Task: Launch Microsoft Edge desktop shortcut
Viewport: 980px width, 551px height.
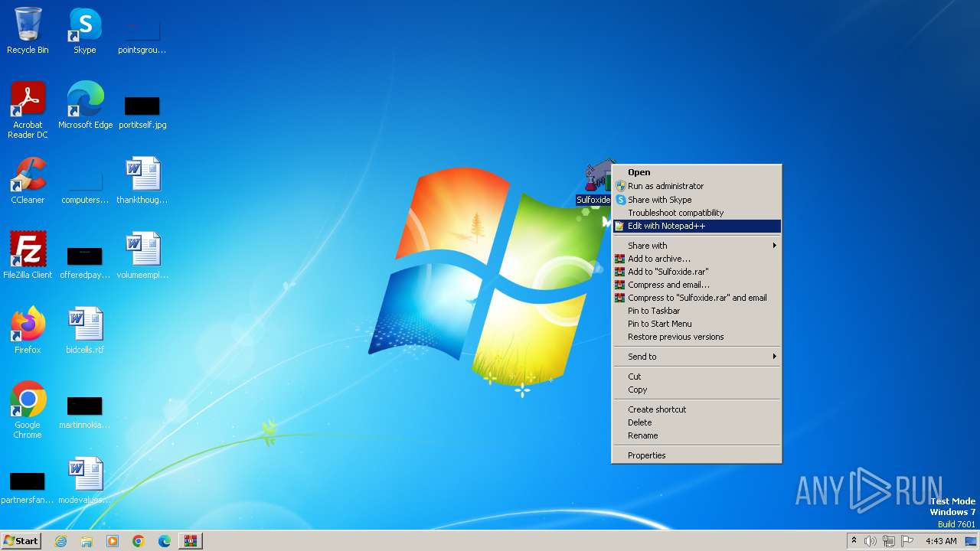Action: [85, 106]
